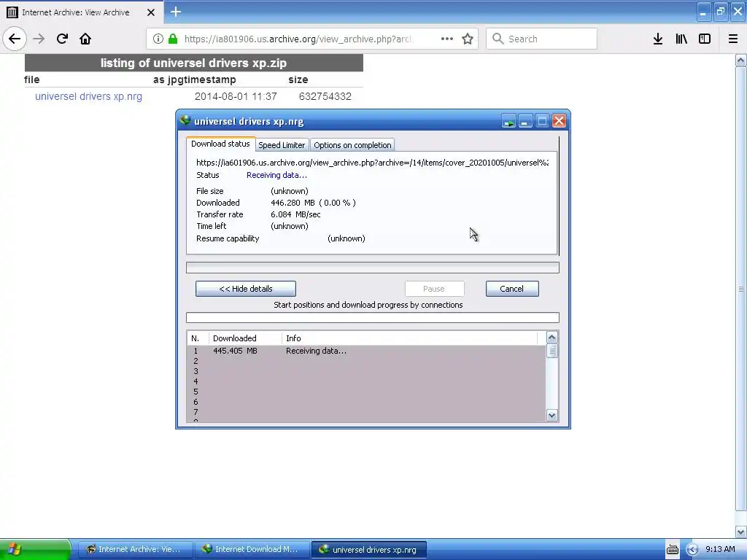Click the Info column header
The width and height of the screenshot is (747, 560).
point(410,338)
